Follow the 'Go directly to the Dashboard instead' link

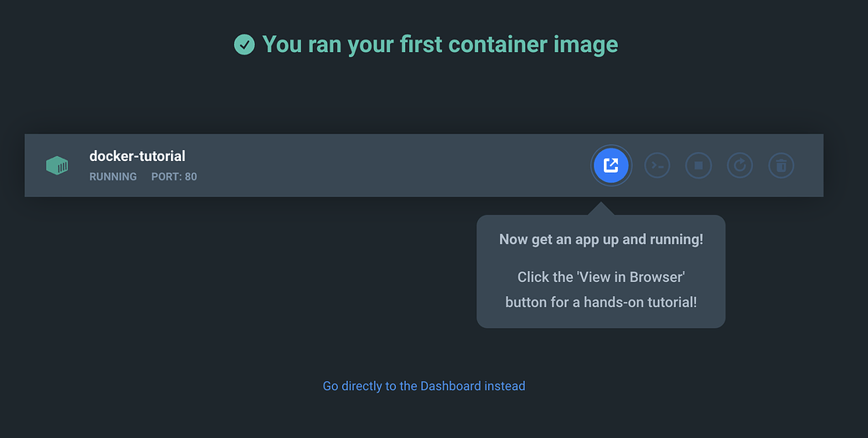[424, 386]
